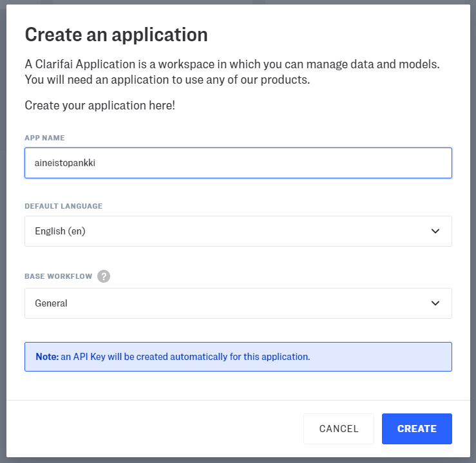Open the General workflow dropdown

click(x=238, y=303)
